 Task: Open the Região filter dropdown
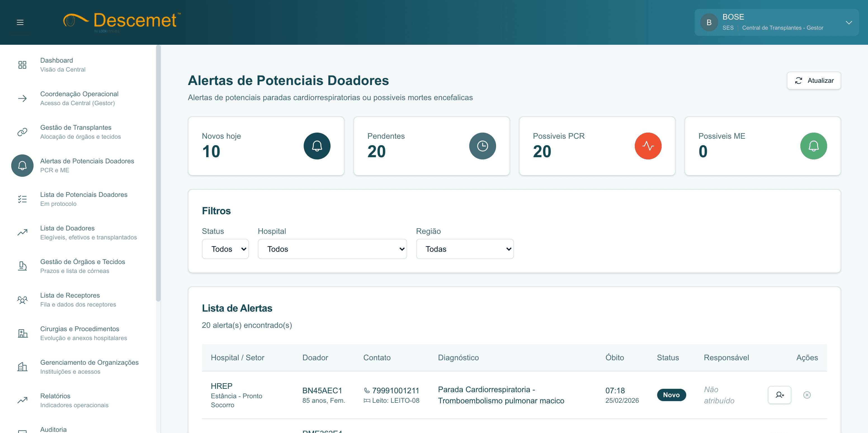(x=465, y=249)
